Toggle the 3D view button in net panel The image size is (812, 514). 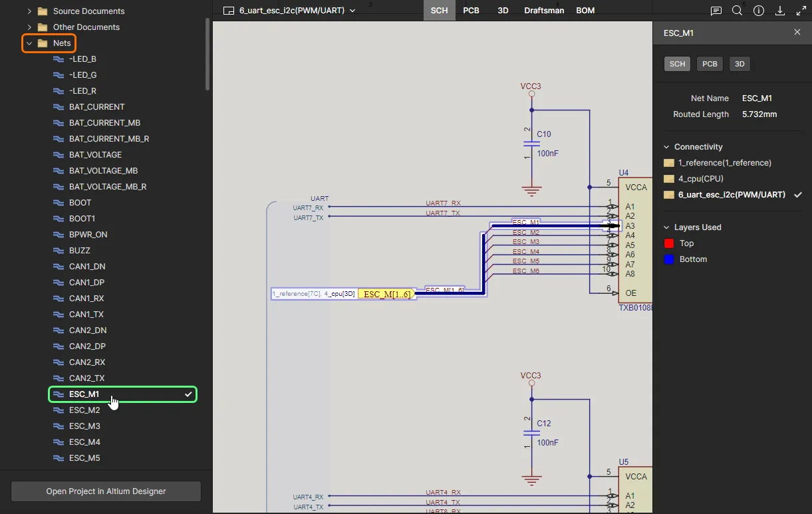point(740,64)
